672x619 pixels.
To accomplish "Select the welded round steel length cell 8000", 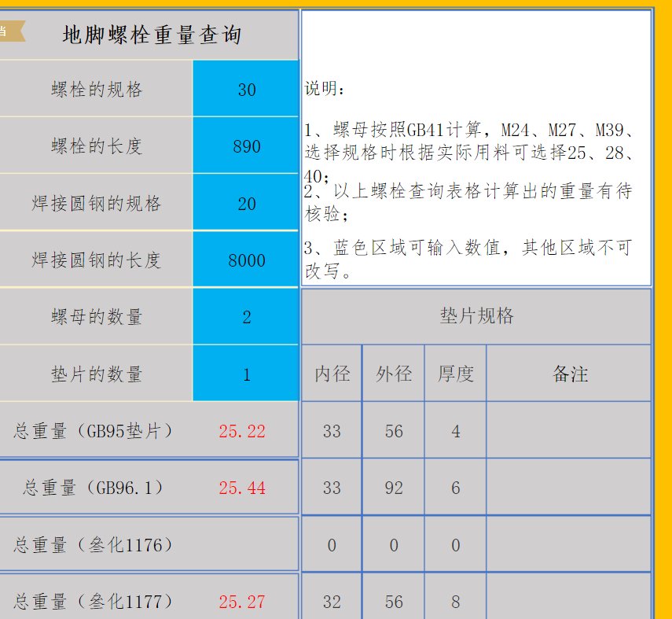I will point(245,260).
